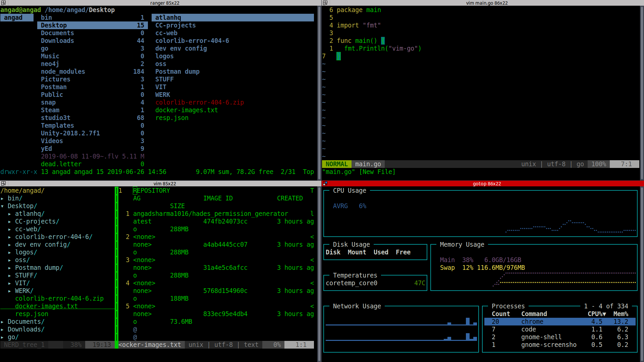Select colorlib-error-404-6.zip in ranger
Viewport: 644px width, 362px height.
click(x=200, y=102)
